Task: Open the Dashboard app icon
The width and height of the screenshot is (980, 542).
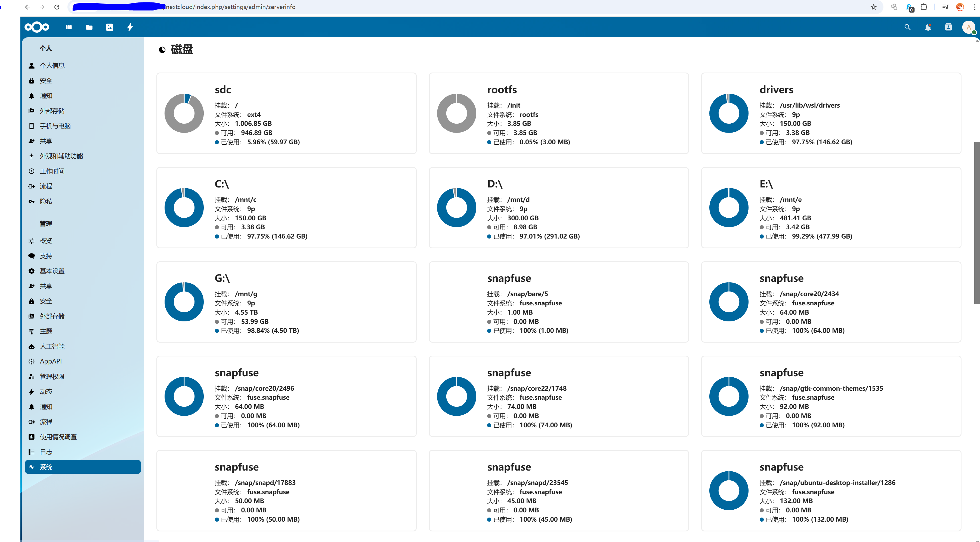Action: pyautogui.click(x=69, y=27)
